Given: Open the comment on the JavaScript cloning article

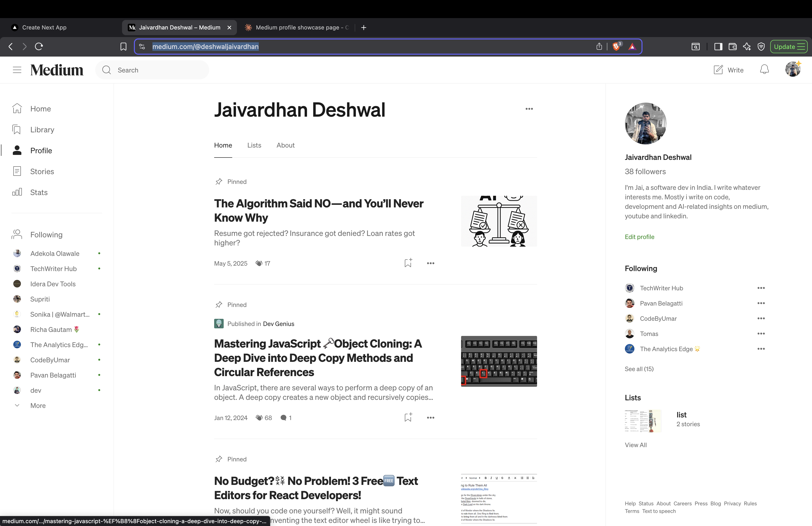Looking at the screenshot, I should click(x=286, y=417).
